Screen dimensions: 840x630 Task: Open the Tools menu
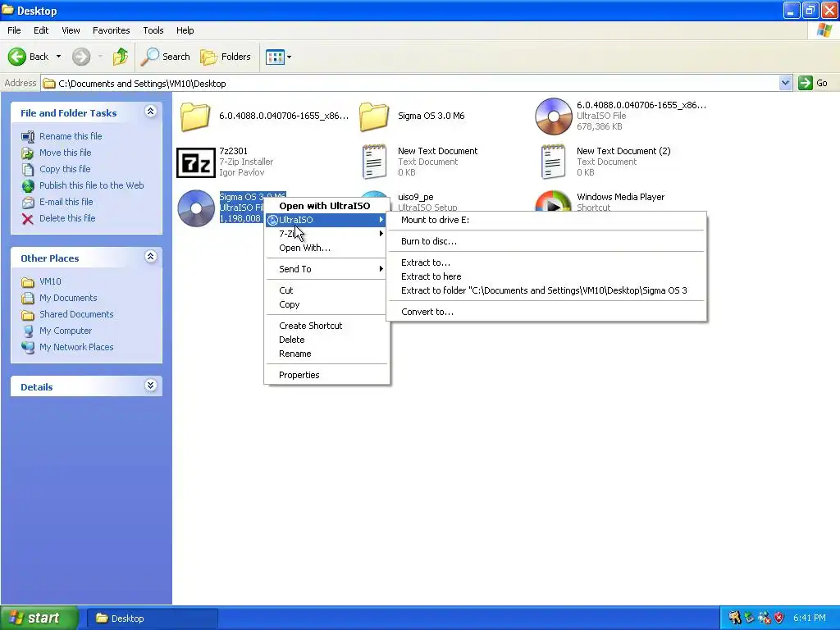click(153, 30)
